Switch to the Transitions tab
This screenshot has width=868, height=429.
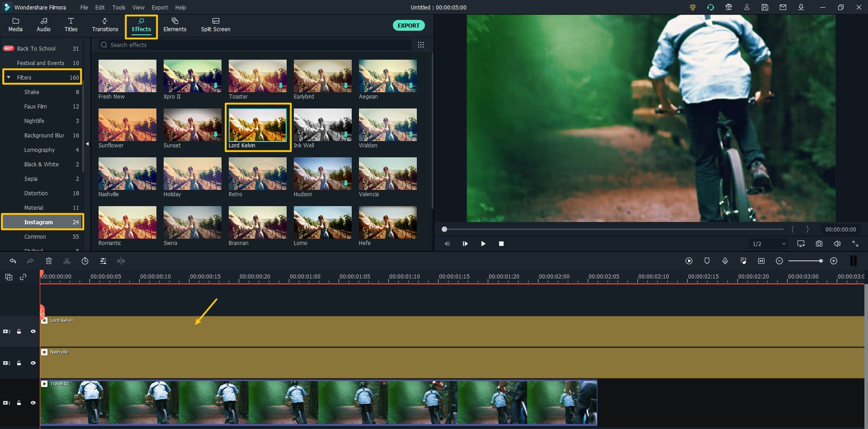coord(105,25)
